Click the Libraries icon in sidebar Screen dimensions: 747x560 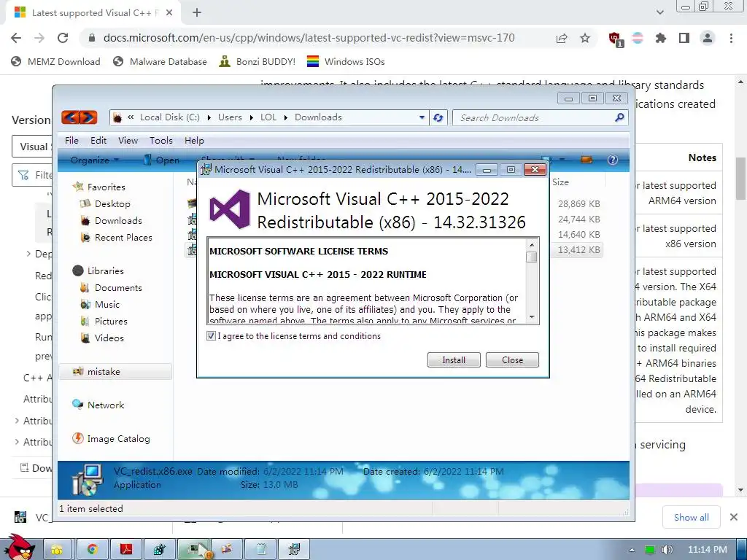(78, 271)
